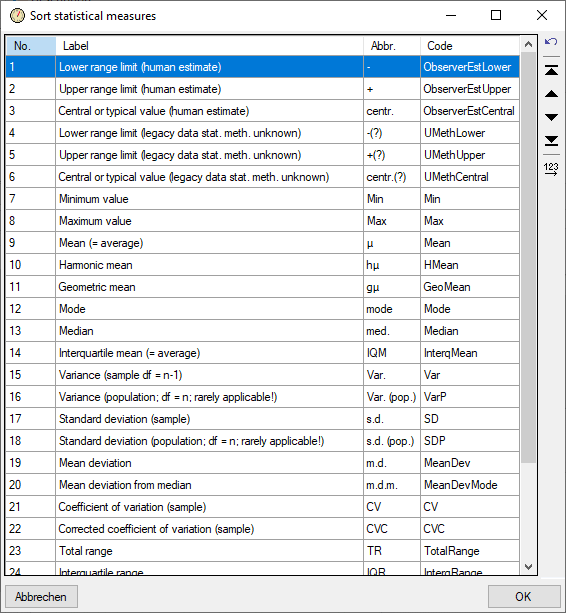This screenshot has width=566, height=613.
Task: Click the Label column header
Action: [210, 46]
